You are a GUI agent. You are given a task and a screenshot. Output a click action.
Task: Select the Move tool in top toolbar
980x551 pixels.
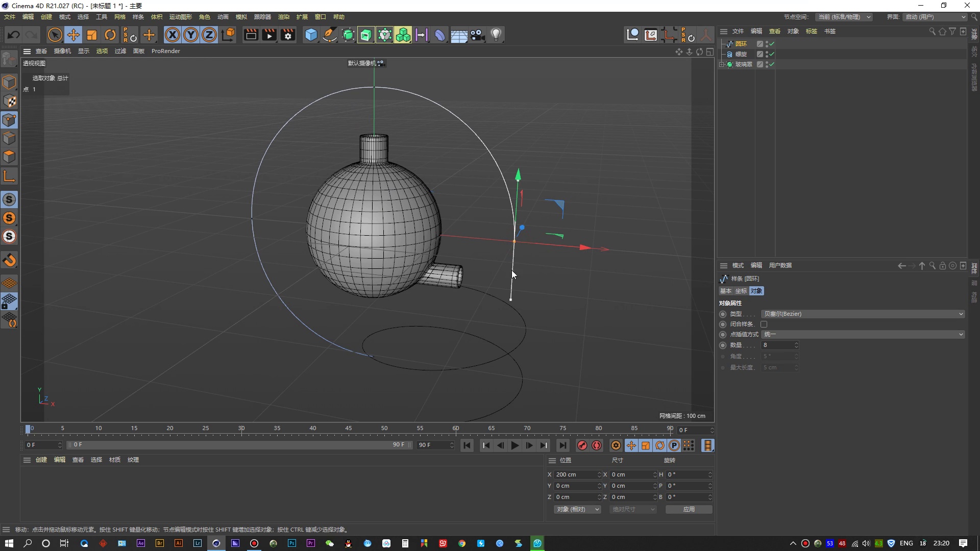73,35
